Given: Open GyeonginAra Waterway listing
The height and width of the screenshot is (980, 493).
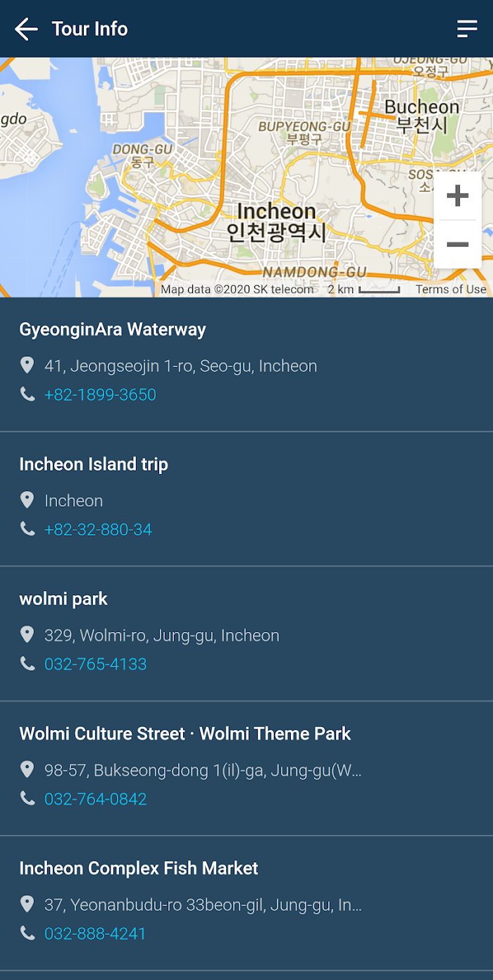Looking at the screenshot, I should click(246, 364).
